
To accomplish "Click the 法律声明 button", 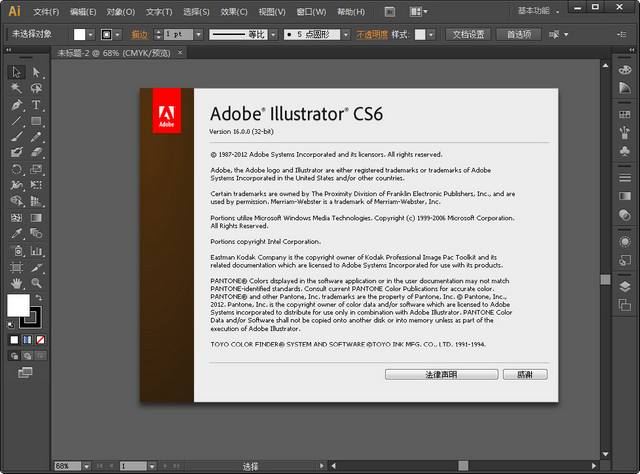I will (x=441, y=374).
